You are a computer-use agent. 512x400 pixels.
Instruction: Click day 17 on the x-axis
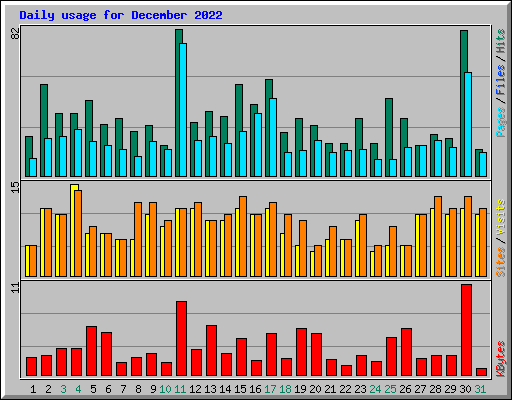pyautogui.click(x=270, y=389)
